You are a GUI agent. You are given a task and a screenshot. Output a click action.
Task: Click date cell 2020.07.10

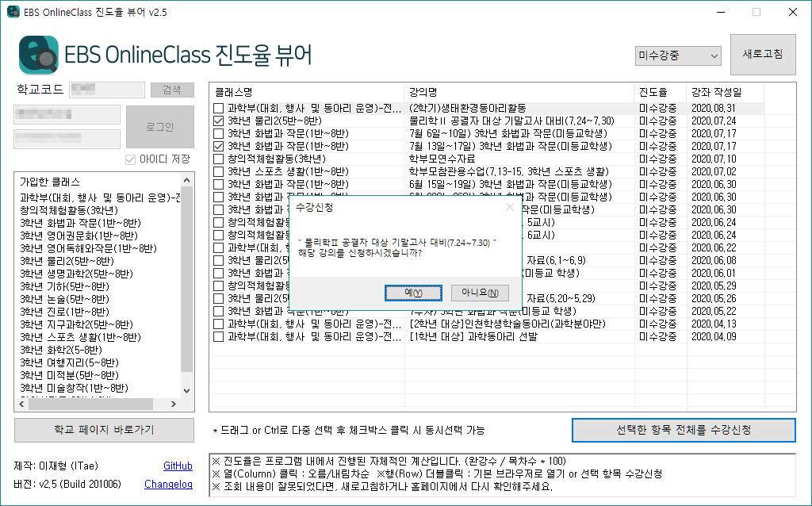pyautogui.click(x=714, y=159)
